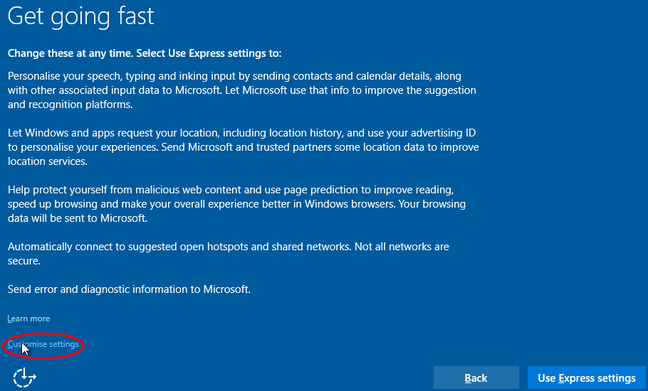Click the Personalise your speech, typing line

click(x=234, y=76)
